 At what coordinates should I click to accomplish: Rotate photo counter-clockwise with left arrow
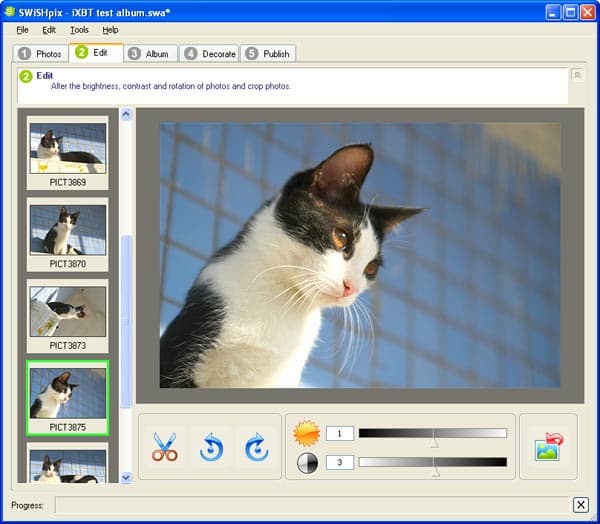click(211, 447)
